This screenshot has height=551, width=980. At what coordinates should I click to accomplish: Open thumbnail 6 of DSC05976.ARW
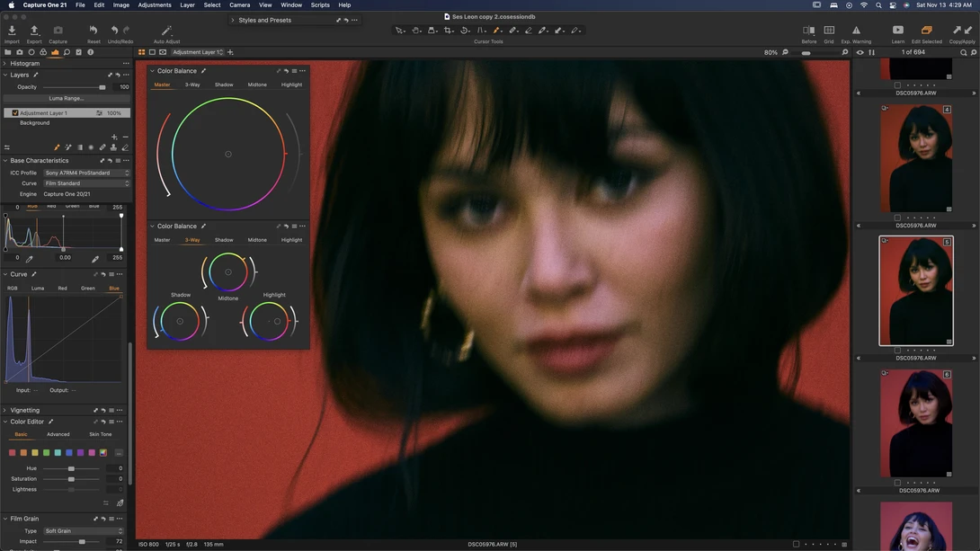coord(916,423)
